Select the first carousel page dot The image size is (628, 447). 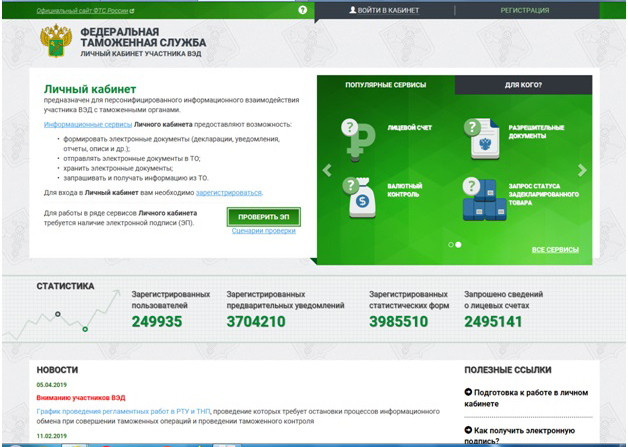pos(451,244)
